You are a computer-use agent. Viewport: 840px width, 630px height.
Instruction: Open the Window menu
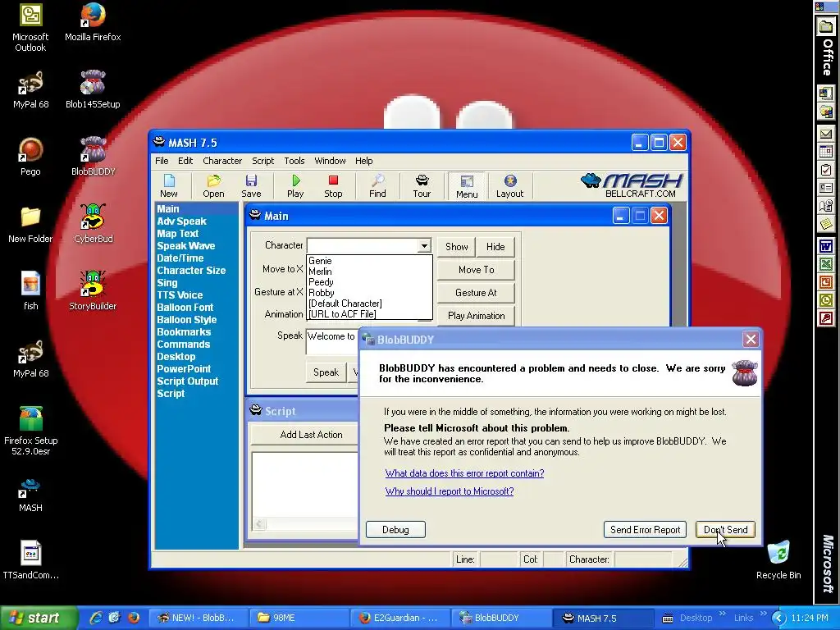pos(330,161)
